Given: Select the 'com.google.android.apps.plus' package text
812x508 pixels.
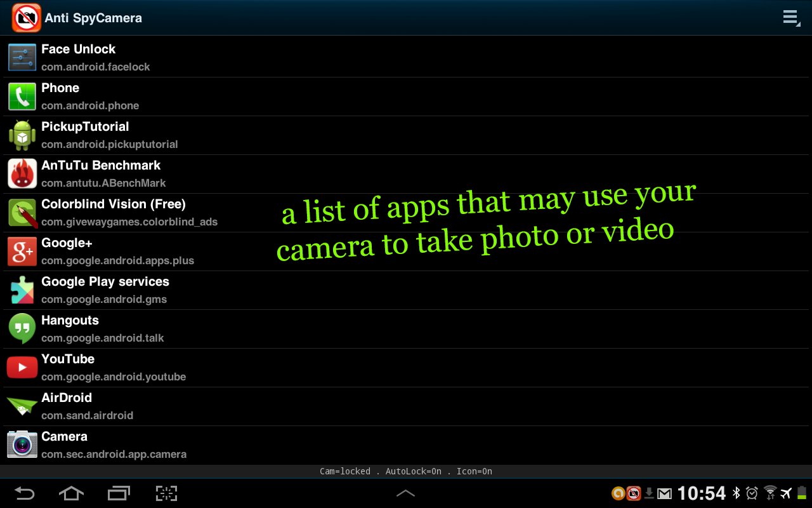Looking at the screenshot, I should [x=118, y=260].
